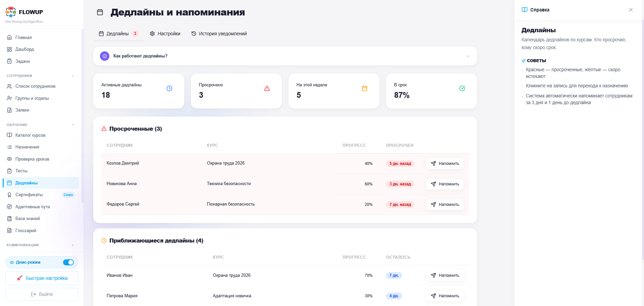Screen dimensions: 644x306
Task: Click the Глоссарий document icon
Action: coord(9,230)
